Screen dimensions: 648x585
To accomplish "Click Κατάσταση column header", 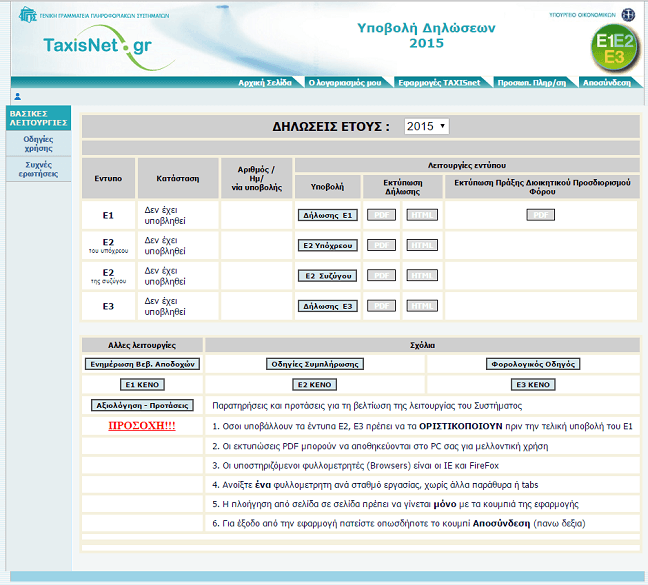I will [x=178, y=178].
